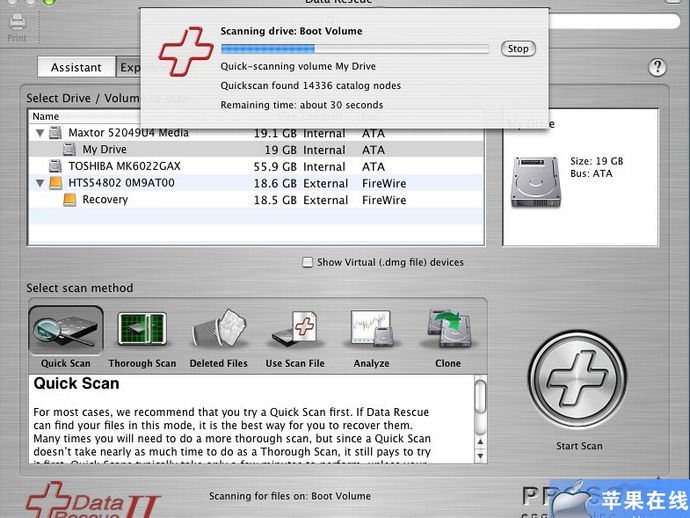Click the description scrollbar down arrow
The height and width of the screenshot is (518, 690).
(x=481, y=456)
